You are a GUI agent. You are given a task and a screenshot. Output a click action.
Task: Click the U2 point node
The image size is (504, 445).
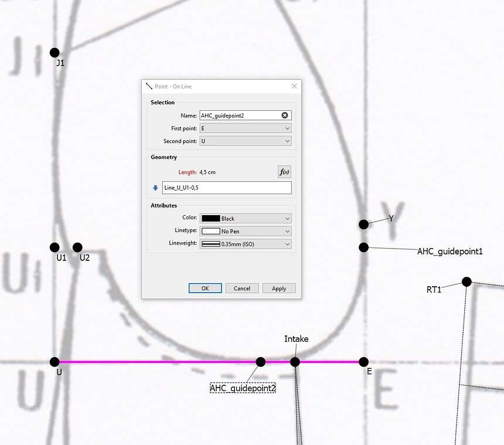(77, 247)
